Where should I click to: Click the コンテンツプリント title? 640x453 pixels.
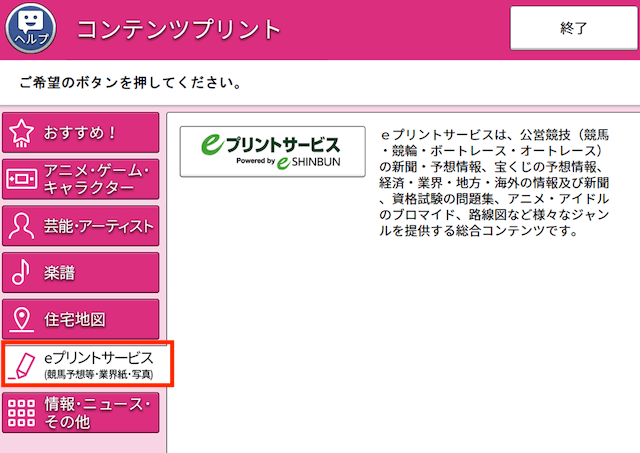179,29
